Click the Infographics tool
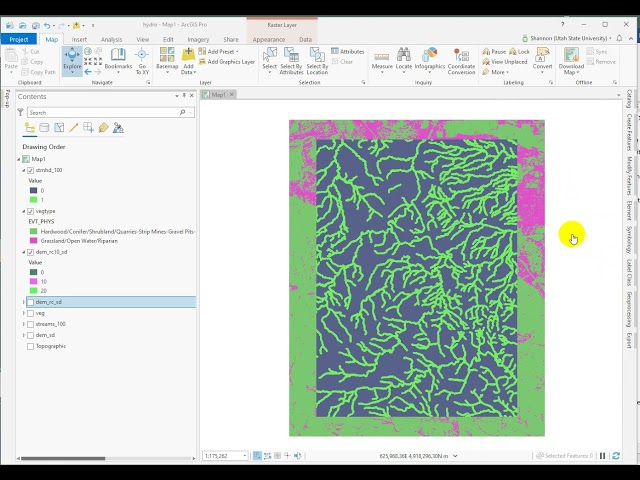 coord(429,60)
